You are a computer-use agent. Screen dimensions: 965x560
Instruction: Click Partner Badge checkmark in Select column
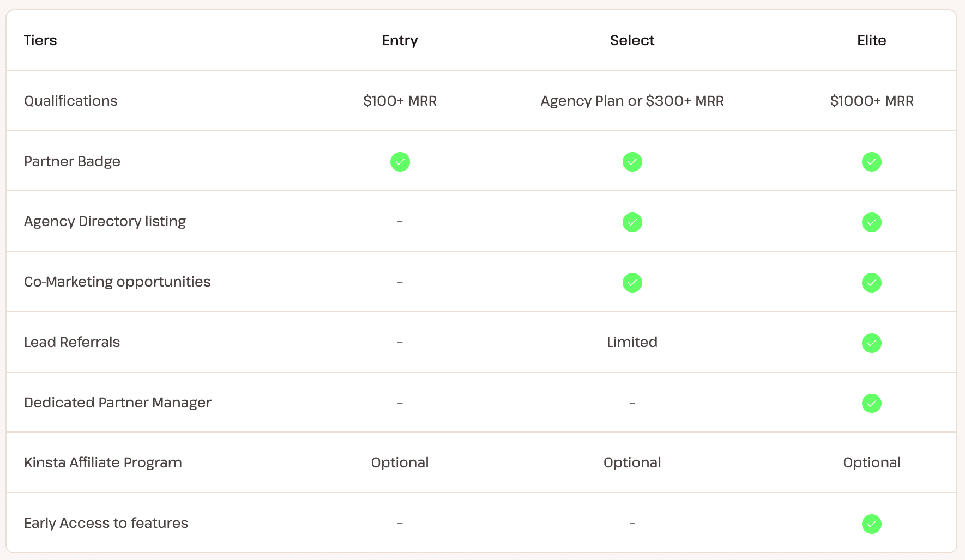coord(632,162)
